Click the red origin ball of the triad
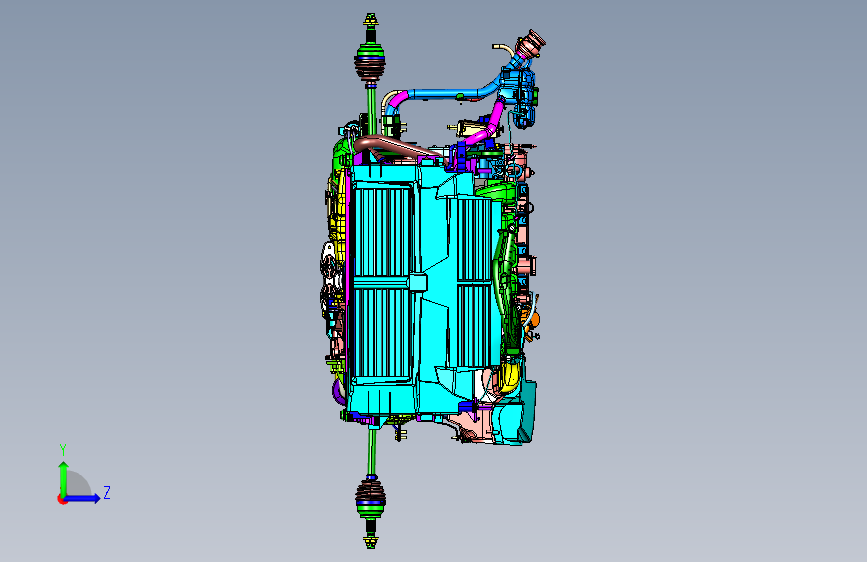 coord(62,499)
